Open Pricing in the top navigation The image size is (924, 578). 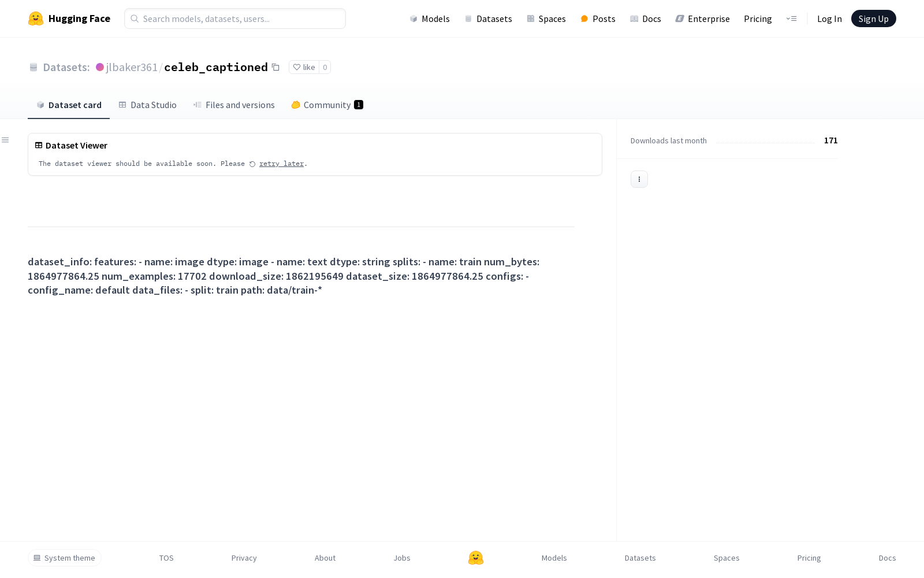click(758, 18)
